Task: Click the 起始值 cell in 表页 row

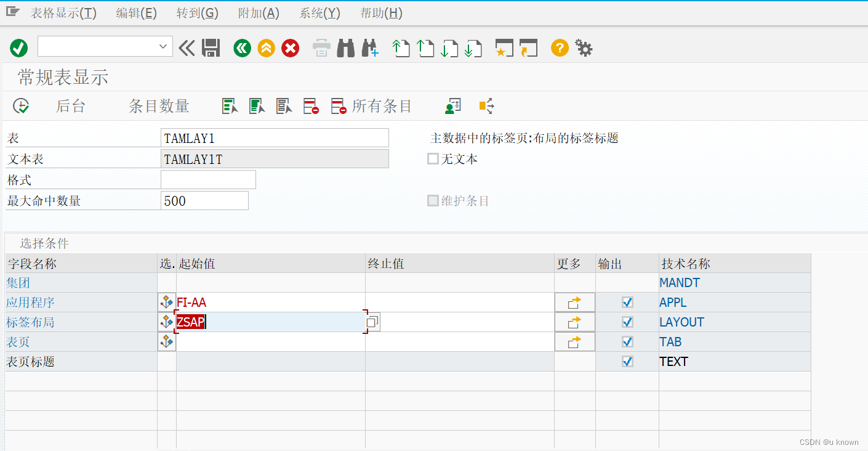Action: 271,342
